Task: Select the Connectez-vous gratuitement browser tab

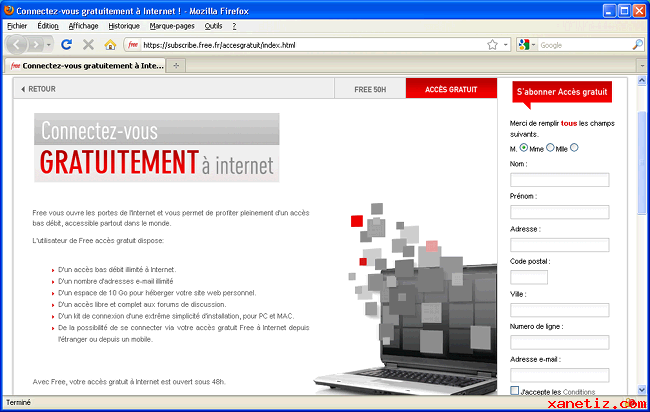Action: coord(85,65)
